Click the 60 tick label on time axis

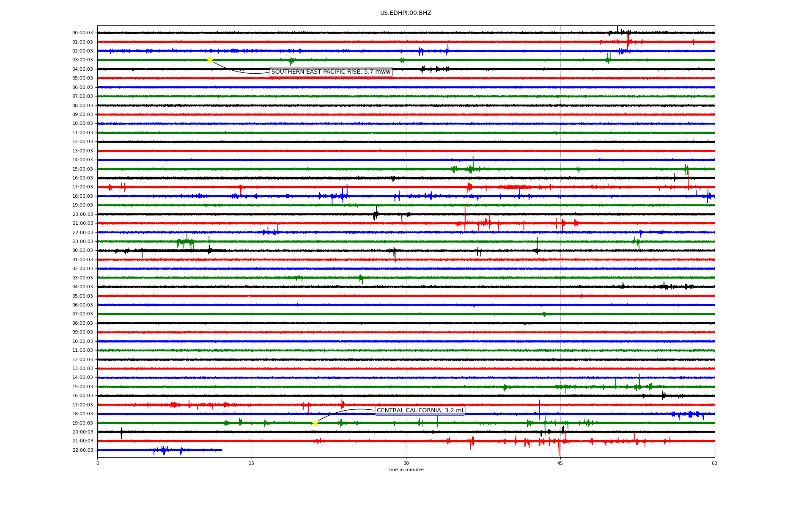click(714, 463)
